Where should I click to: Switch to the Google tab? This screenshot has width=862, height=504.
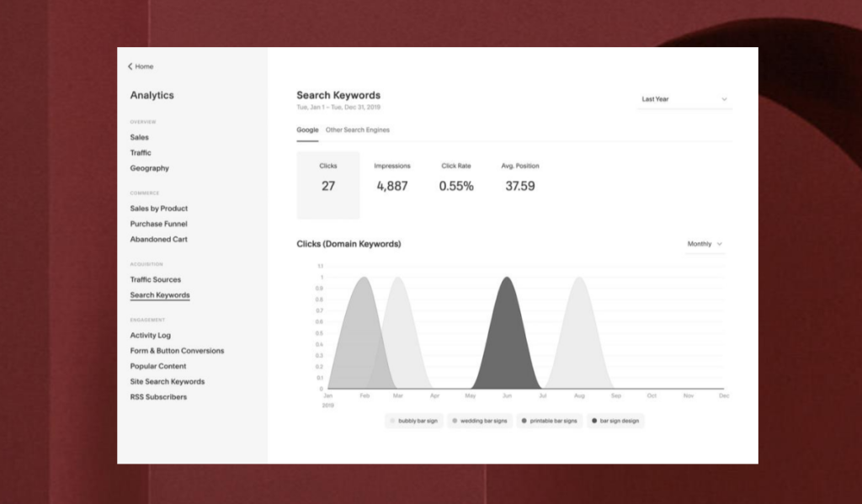(307, 130)
